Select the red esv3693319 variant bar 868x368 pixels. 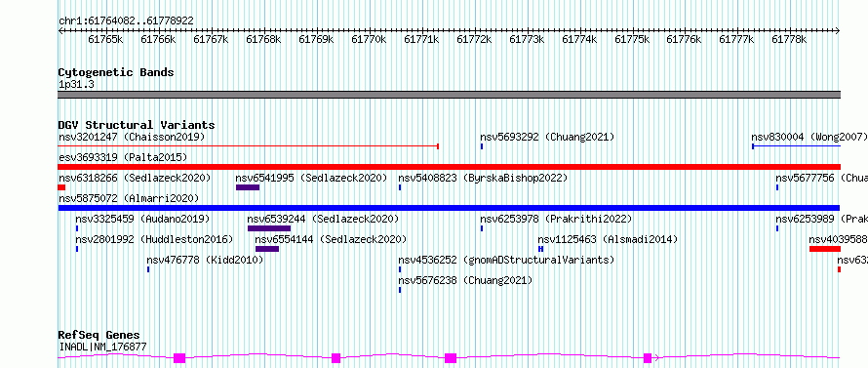pyautogui.click(x=449, y=167)
